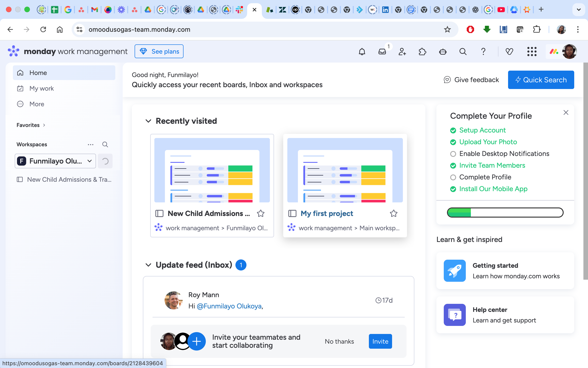588x368 pixels.
Task: Click the heart icon in top bar
Action: coord(509,52)
